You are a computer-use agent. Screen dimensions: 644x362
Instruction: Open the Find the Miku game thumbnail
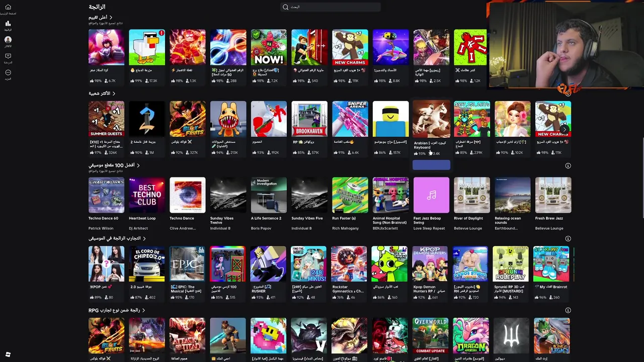[309, 264]
